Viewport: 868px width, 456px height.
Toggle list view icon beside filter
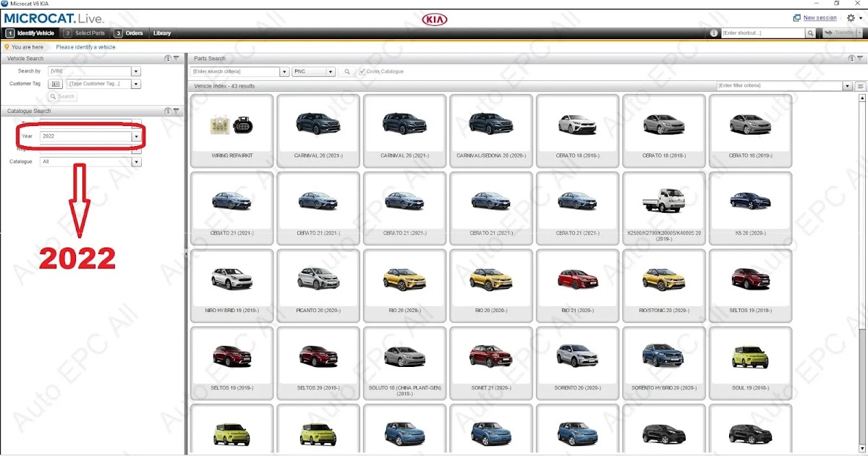point(861,86)
